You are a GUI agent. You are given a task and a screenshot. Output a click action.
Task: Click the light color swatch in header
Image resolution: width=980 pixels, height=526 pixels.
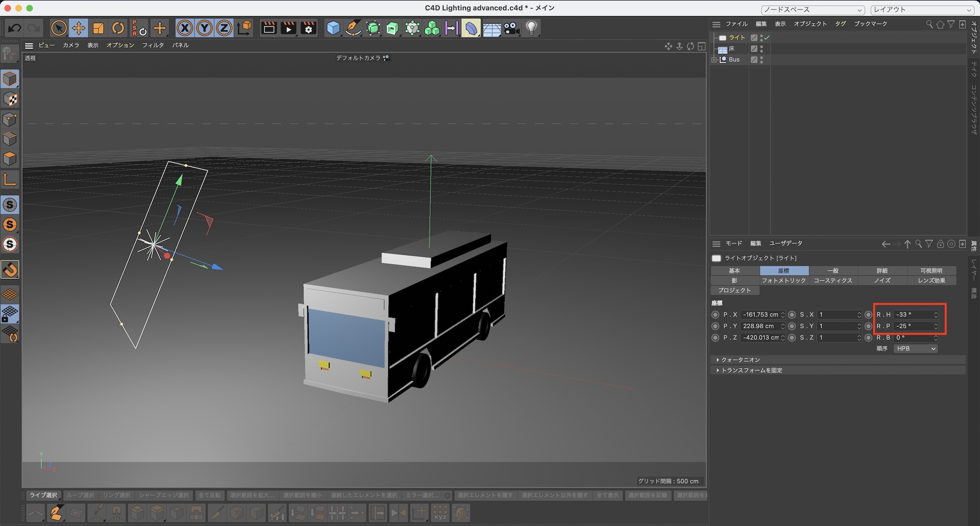point(716,258)
